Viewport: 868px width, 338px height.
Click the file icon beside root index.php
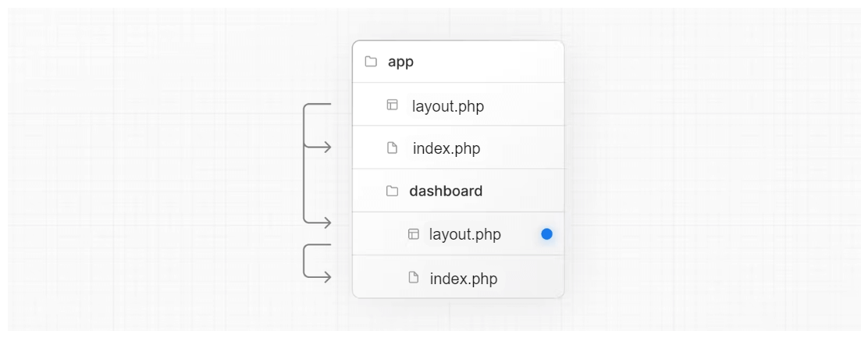point(393,148)
